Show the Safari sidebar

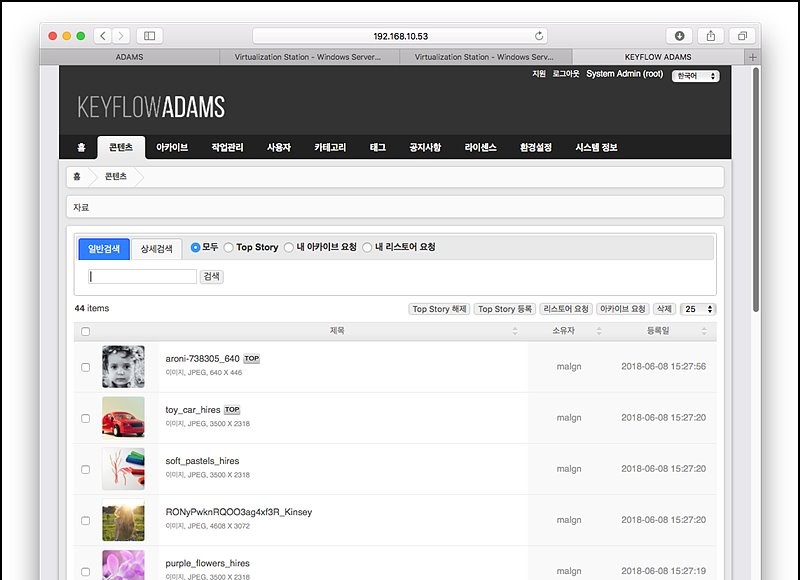[x=149, y=36]
